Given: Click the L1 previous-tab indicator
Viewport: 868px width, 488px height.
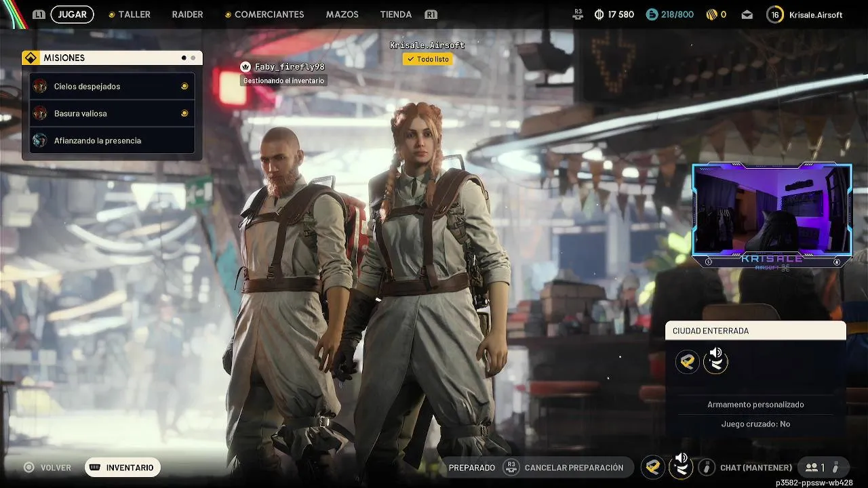Looking at the screenshot, I should pyautogui.click(x=39, y=14).
